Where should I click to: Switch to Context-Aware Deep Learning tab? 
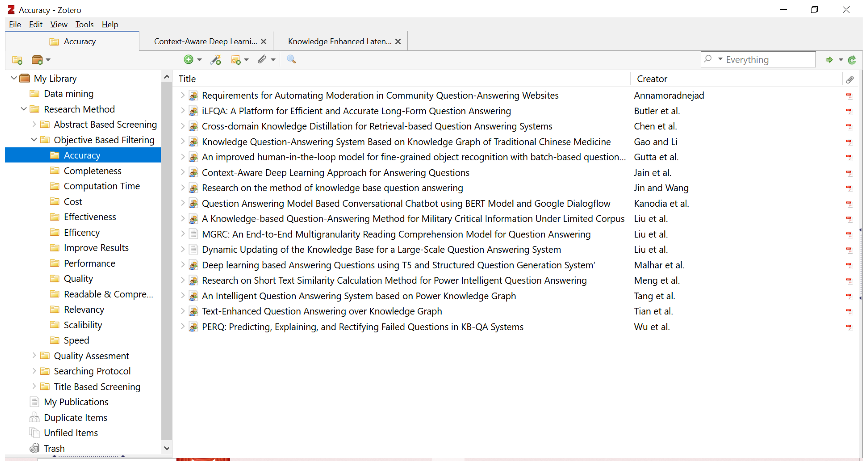[205, 42]
